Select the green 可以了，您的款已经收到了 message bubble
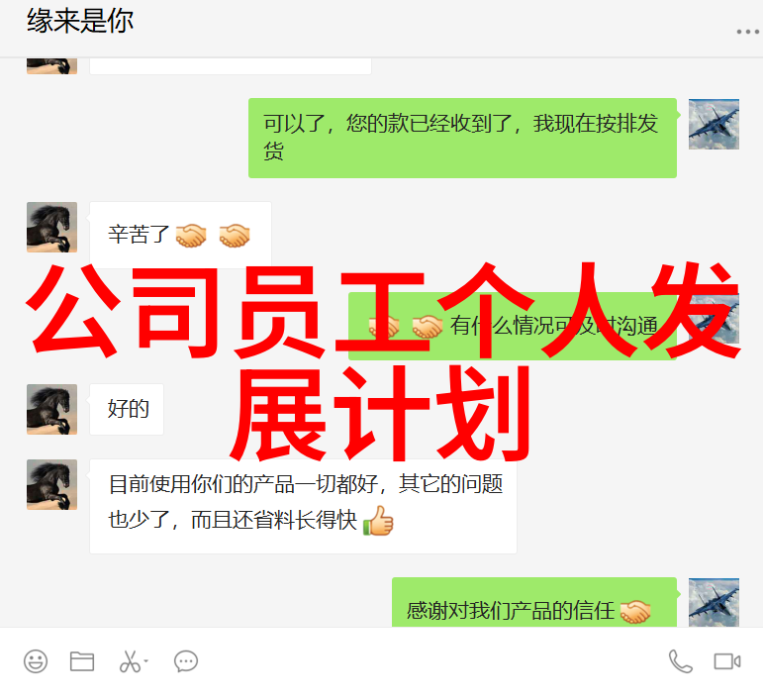This screenshot has height=700, width=763. point(462,138)
